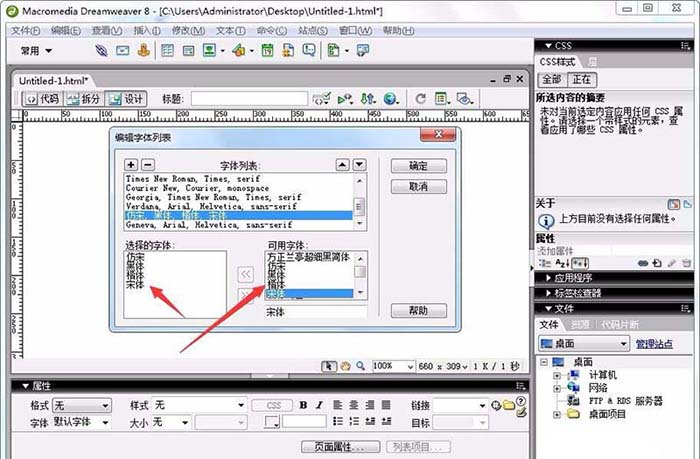Click 取消 in font list dialog
Image resolution: width=700 pixels, height=459 pixels.
tap(419, 187)
